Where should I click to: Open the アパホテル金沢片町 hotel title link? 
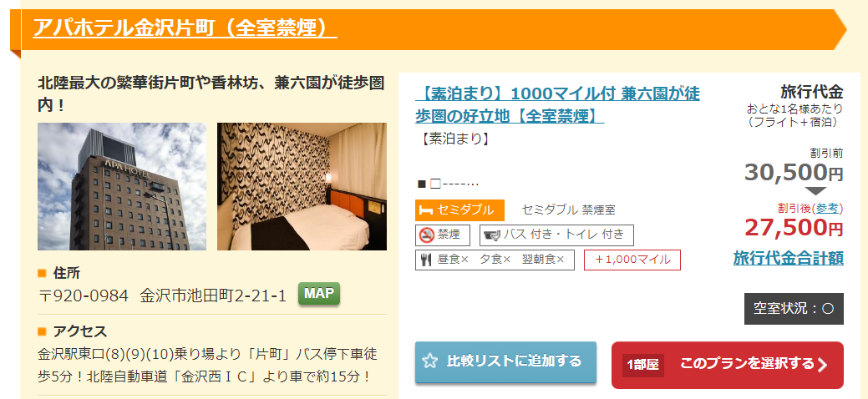pos(185,28)
